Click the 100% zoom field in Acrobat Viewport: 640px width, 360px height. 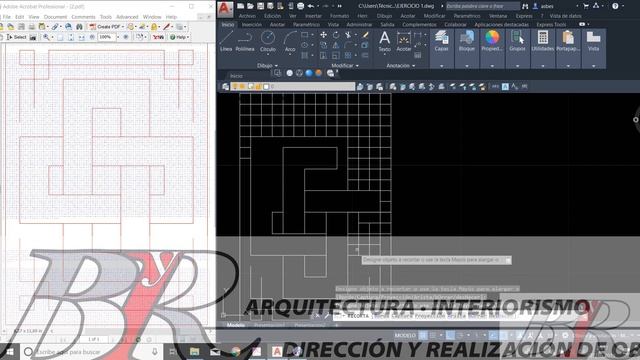(x=107, y=37)
